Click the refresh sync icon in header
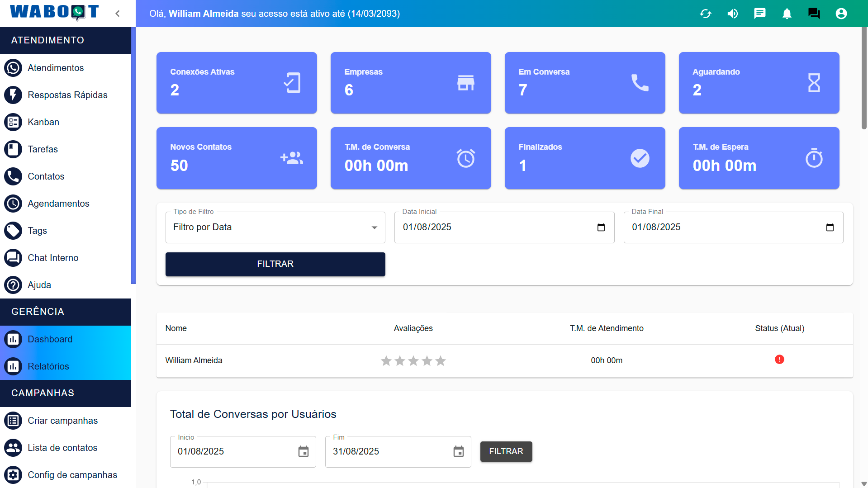The height and width of the screenshot is (488, 868). tap(706, 14)
